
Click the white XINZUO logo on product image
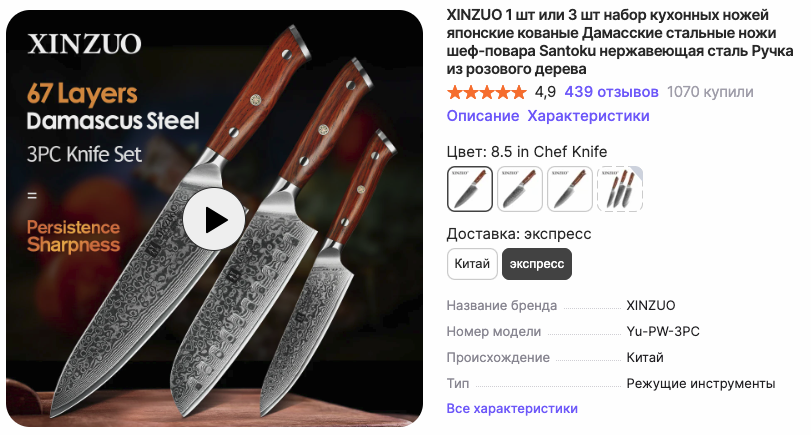coord(84,44)
